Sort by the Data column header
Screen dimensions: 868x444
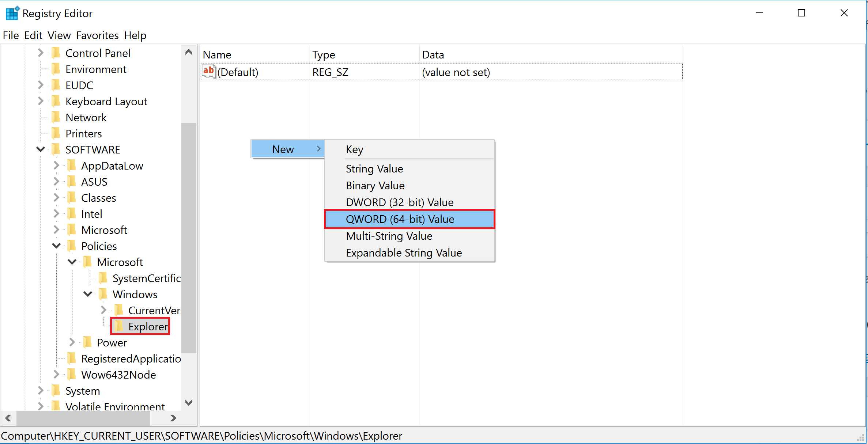551,55
